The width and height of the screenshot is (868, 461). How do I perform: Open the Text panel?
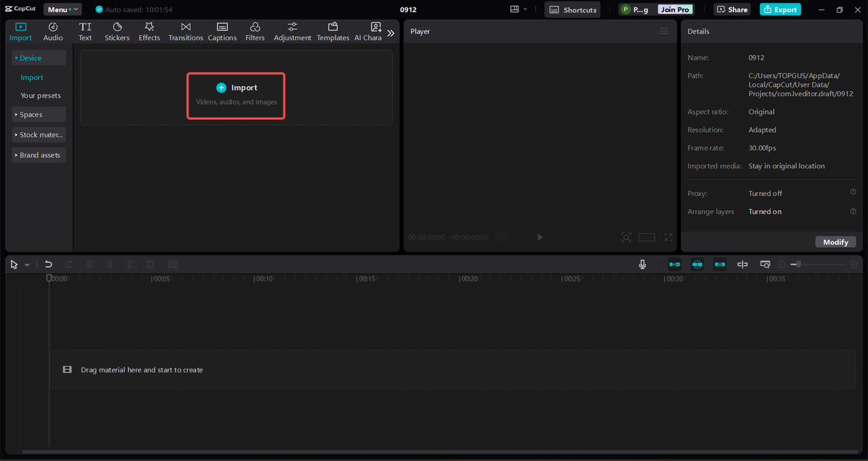tap(85, 31)
